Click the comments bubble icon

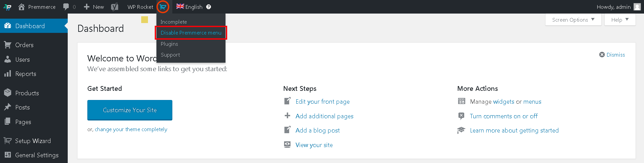66,7
